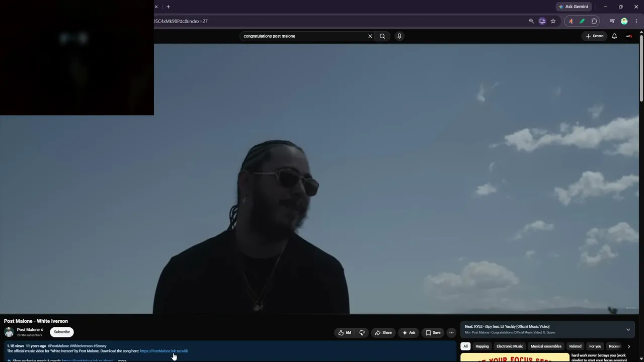Click the #Stoney hashtag
644x362 pixels.
coord(100,346)
